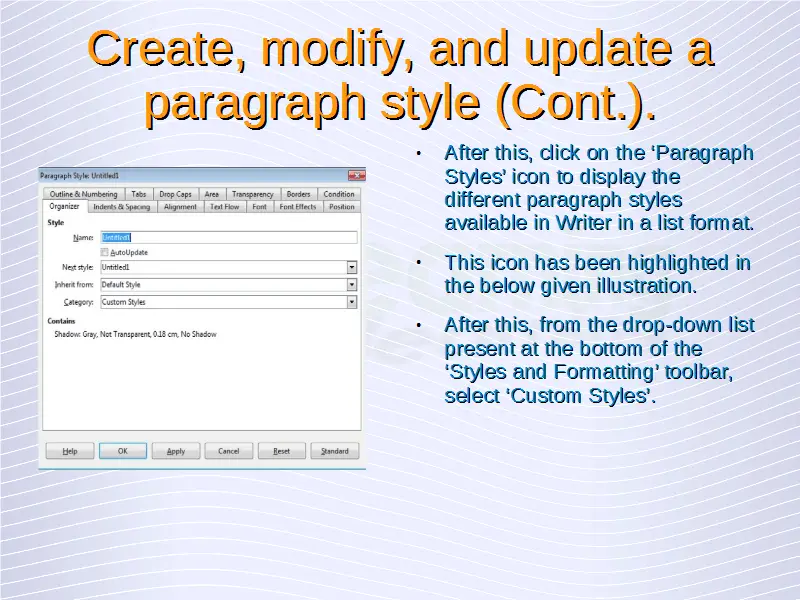
Task: Expand the Category dropdown arrow
Action: pyautogui.click(x=352, y=302)
